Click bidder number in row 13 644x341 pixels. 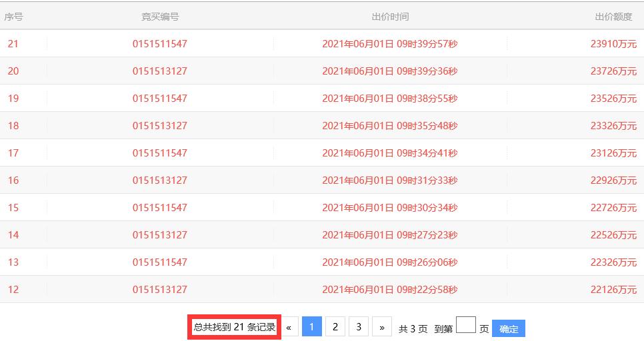tap(160, 262)
